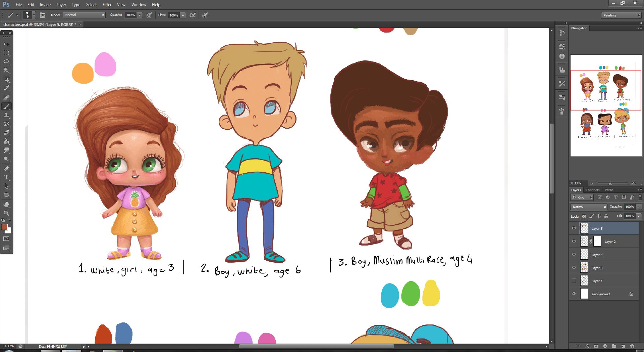The height and width of the screenshot is (352, 644).
Task: Select the Ellipse shape tool
Action: pyautogui.click(x=6, y=195)
